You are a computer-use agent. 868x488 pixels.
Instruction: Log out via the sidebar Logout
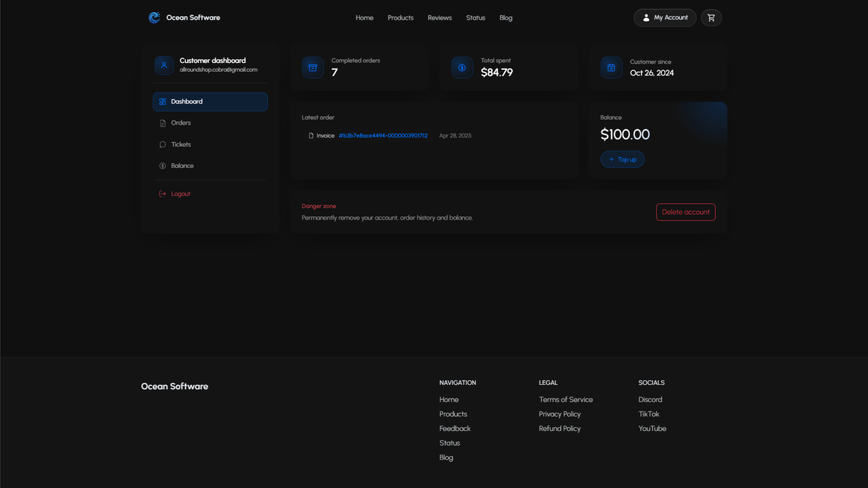tap(210, 194)
